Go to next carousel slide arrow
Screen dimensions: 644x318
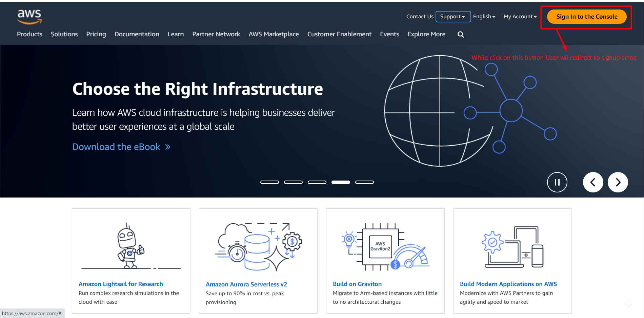pos(618,182)
